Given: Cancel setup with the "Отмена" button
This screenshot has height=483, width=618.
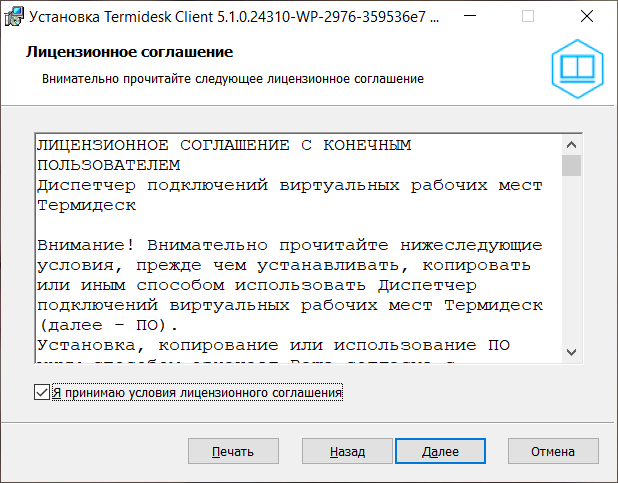Looking at the screenshot, I should point(552,451).
